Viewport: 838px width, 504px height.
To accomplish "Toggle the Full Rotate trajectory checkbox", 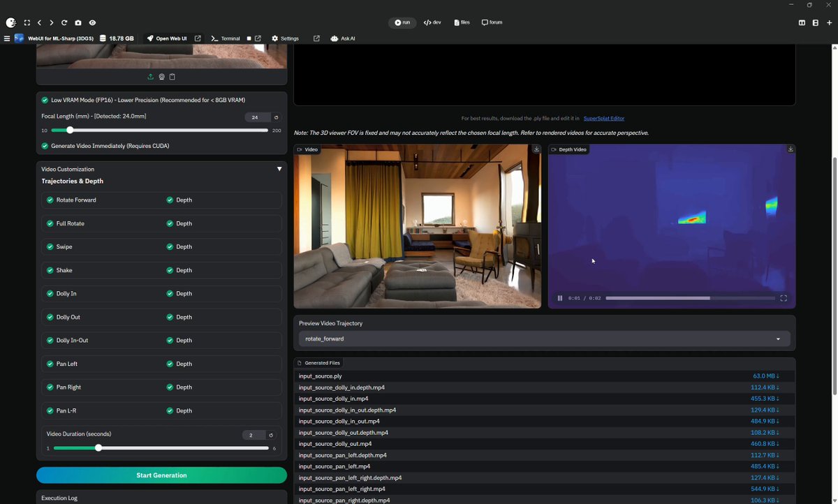I will [50, 223].
